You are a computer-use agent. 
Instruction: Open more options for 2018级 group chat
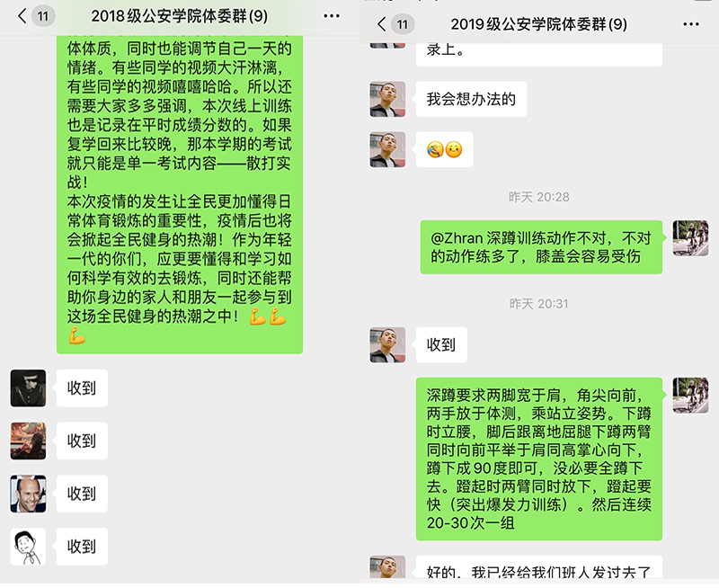(331, 16)
